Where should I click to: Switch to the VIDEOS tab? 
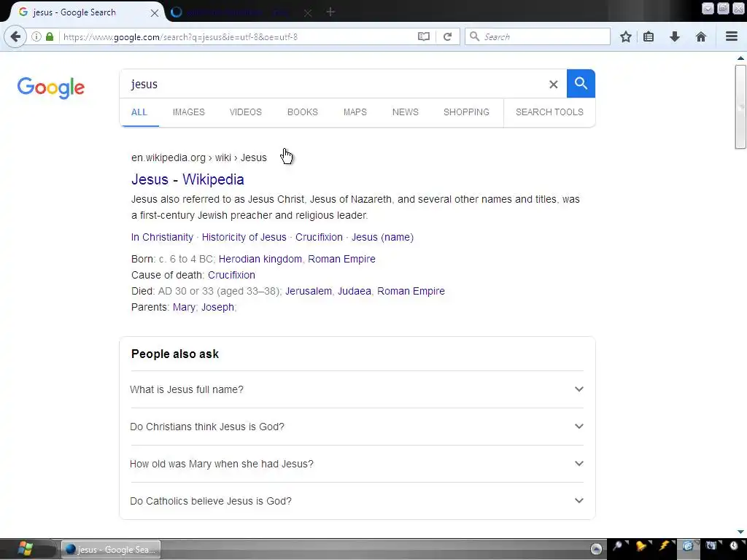tap(245, 112)
